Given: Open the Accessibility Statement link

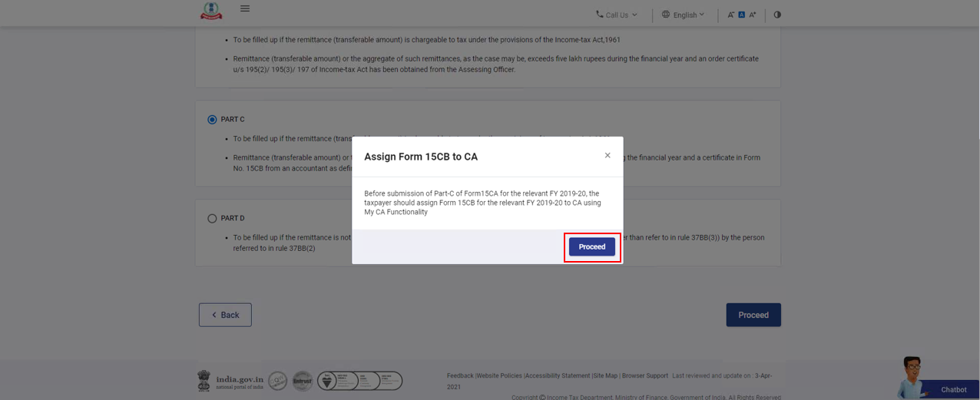Looking at the screenshot, I should tap(558, 376).
